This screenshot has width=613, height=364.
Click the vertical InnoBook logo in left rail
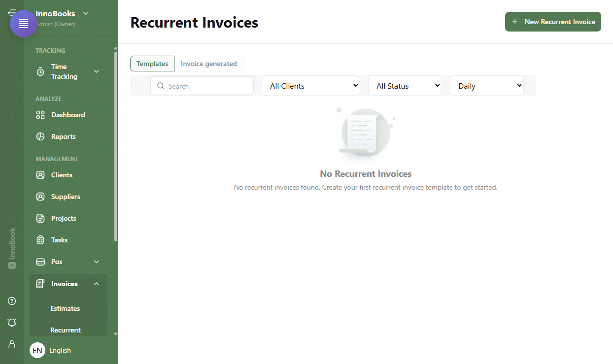tap(12, 248)
